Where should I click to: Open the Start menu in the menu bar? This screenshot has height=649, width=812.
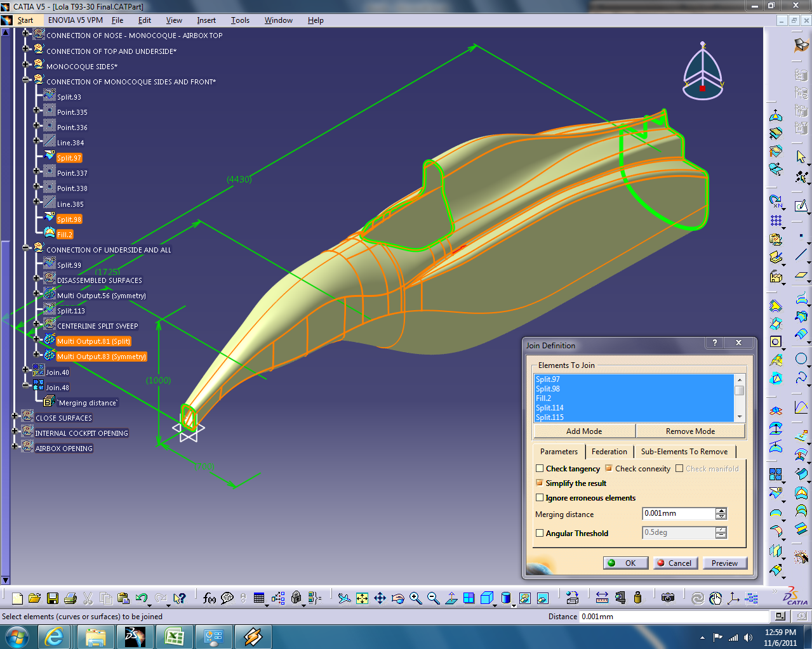tap(25, 20)
